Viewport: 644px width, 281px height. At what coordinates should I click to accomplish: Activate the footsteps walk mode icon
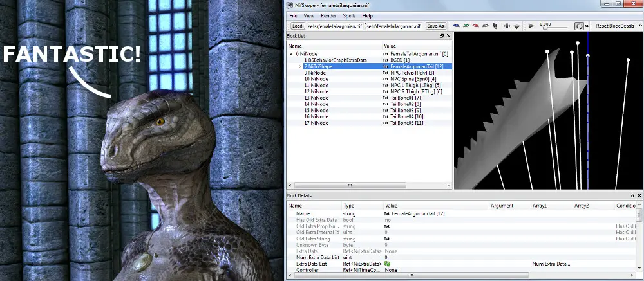pos(495,26)
